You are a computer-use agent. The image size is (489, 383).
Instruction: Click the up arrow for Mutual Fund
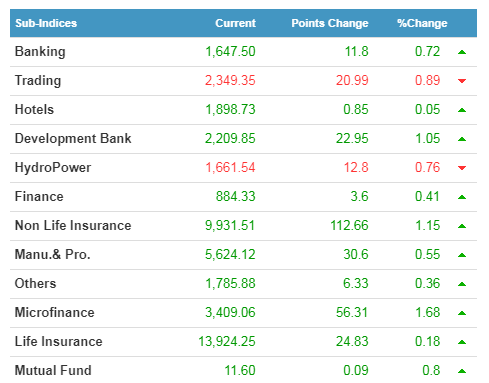(462, 371)
